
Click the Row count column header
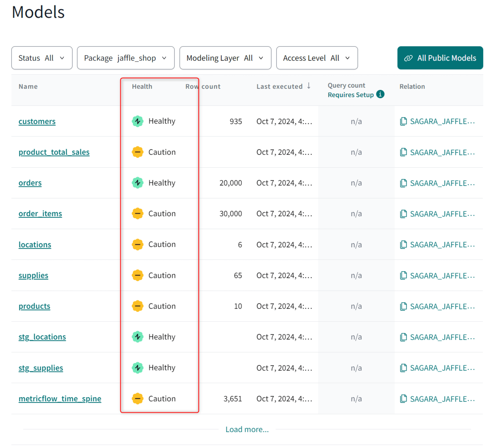click(203, 87)
